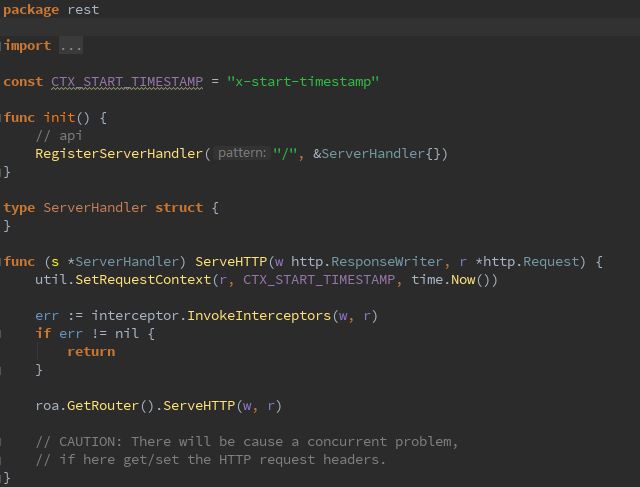Click the "// CAUTION" comment line
The width and height of the screenshot is (640, 487).
pos(247,442)
